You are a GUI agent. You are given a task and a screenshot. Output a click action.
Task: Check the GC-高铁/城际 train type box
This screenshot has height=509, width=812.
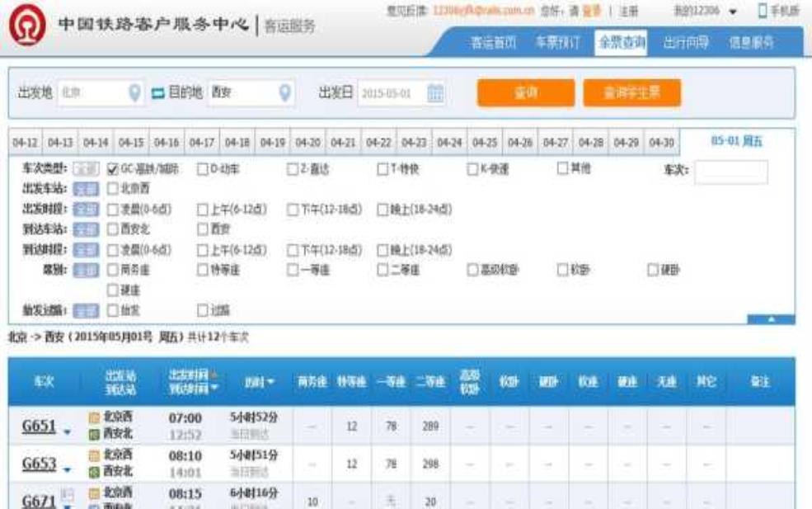[x=112, y=169]
